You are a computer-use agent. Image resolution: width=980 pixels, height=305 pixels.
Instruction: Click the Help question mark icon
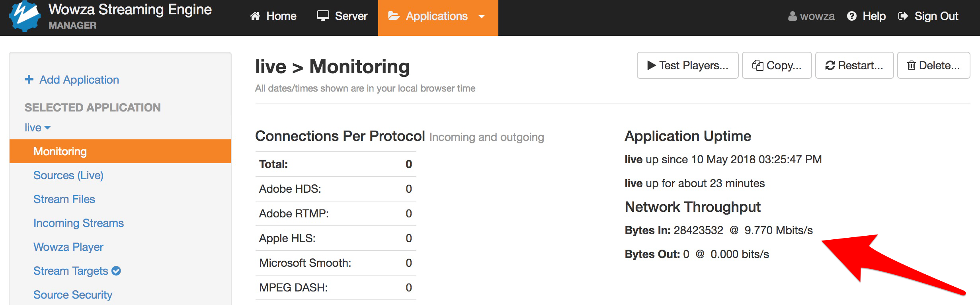[x=852, y=16]
